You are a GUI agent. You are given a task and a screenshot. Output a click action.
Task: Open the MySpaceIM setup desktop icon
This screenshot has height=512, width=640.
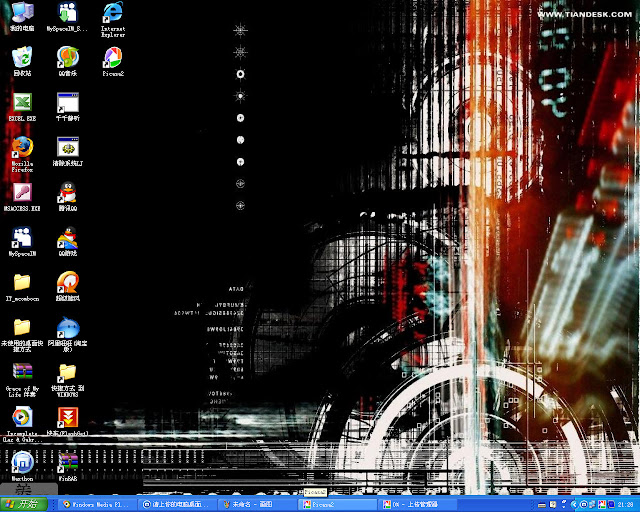pyautogui.click(x=67, y=17)
